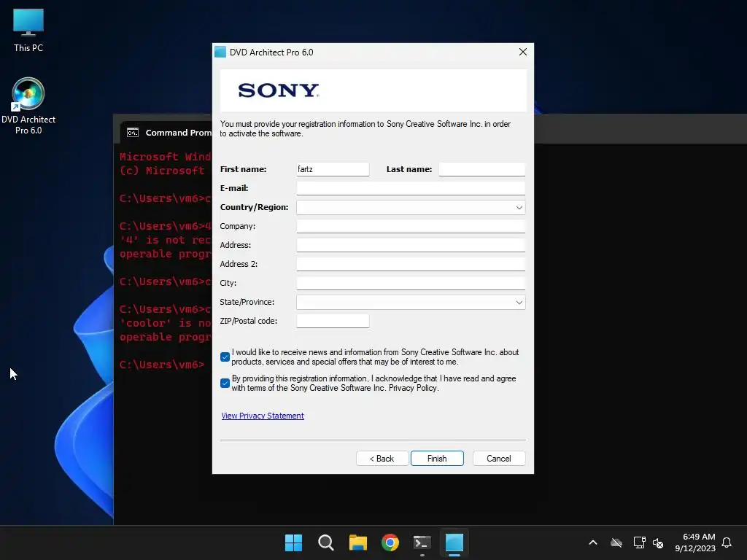747x560 pixels.
Task: Focus the City input field
Action: click(411, 283)
